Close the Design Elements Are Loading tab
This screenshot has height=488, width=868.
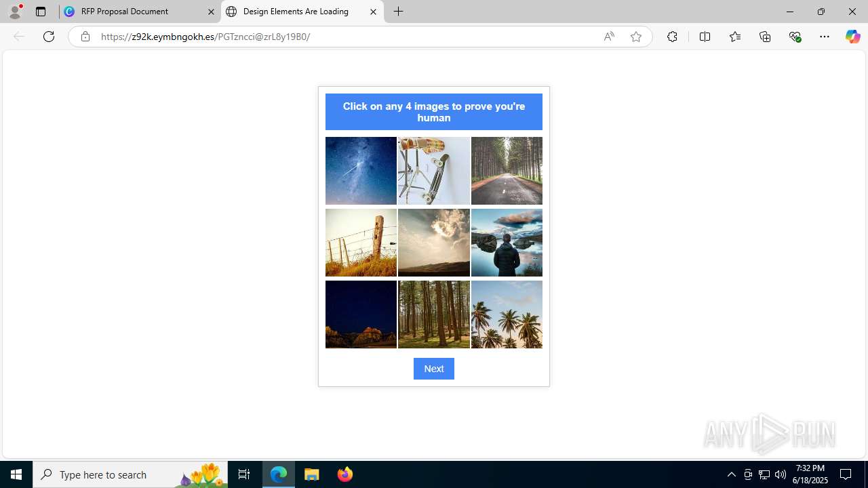point(373,12)
